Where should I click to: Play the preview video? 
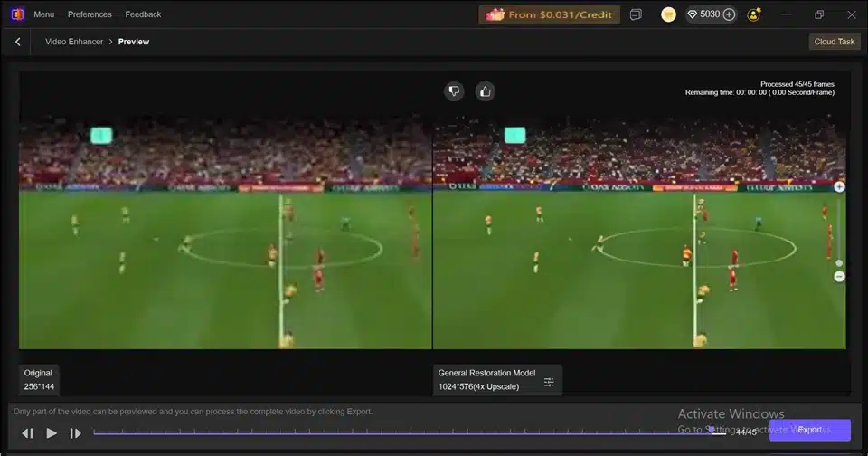pyautogui.click(x=52, y=433)
